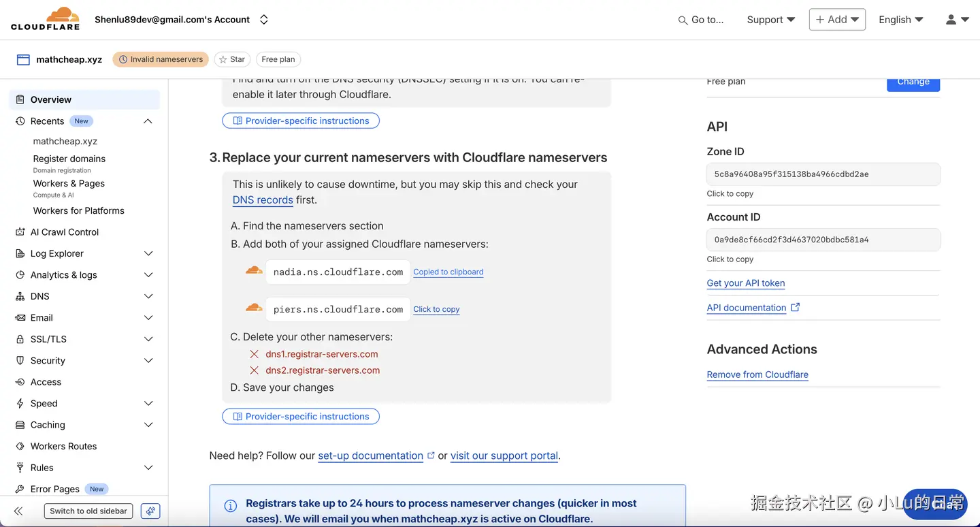Open the bottom Provider-specific instructions button
Image resolution: width=980 pixels, height=527 pixels.
[x=301, y=417]
